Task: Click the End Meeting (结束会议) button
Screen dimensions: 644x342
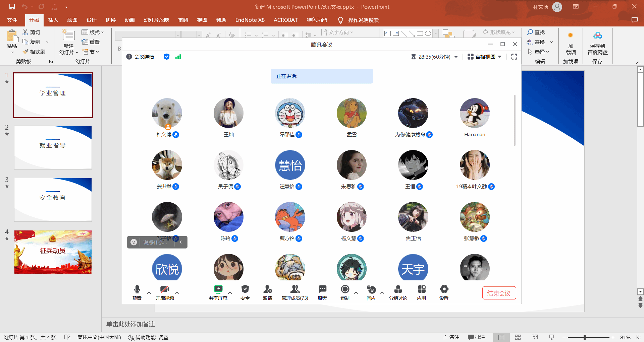Action: 499,293
